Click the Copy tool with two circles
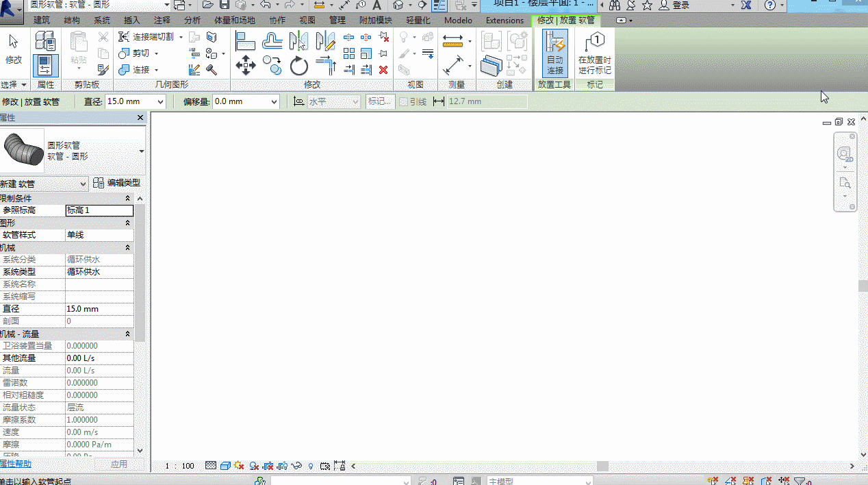This screenshot has width=868, height=485. (272, 66)
